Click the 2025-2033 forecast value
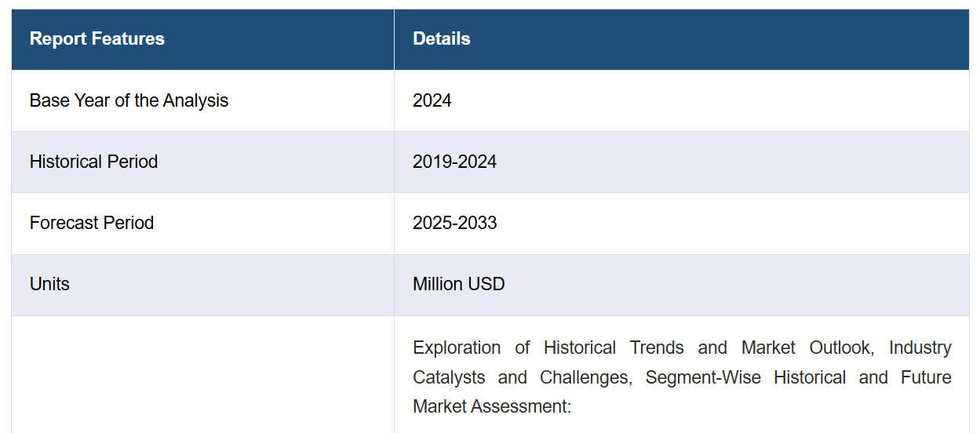Screen dimensions: 980x433 [454, 223]
